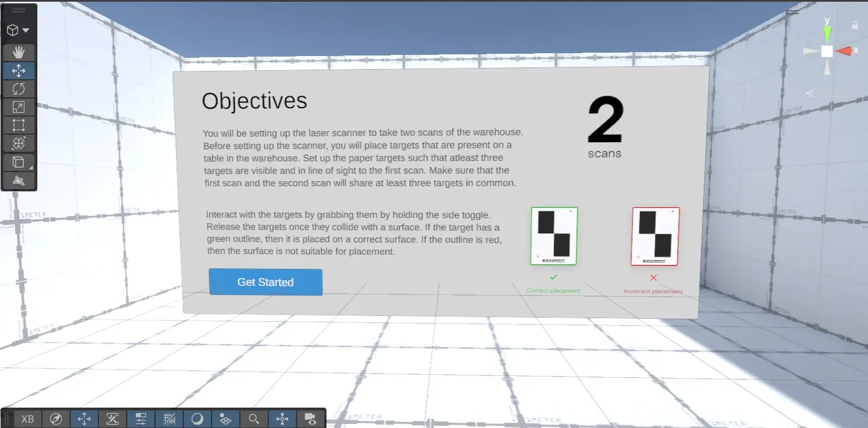Select the Scale tool
The width and height of the screenshot is (868, 428).
point(19,107)
